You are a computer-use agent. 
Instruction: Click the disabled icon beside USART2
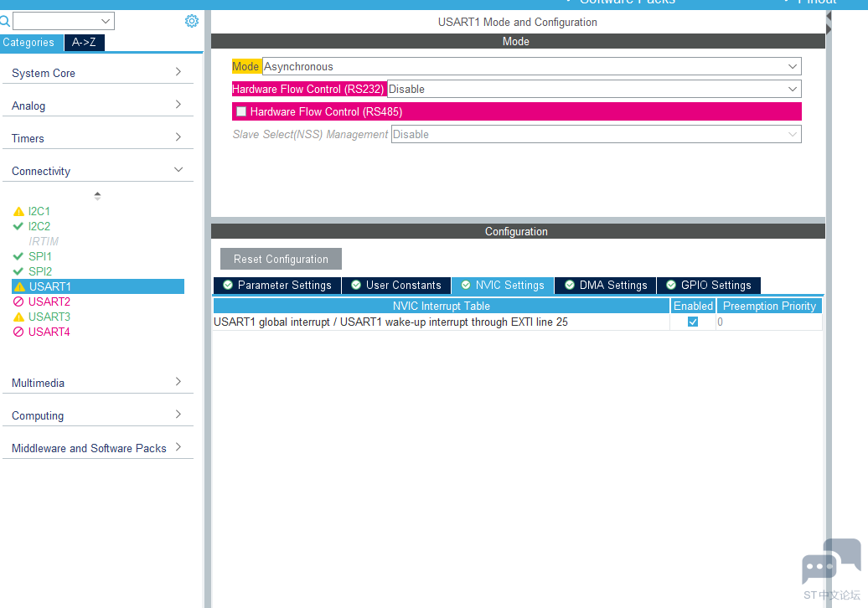click(18, 301)
